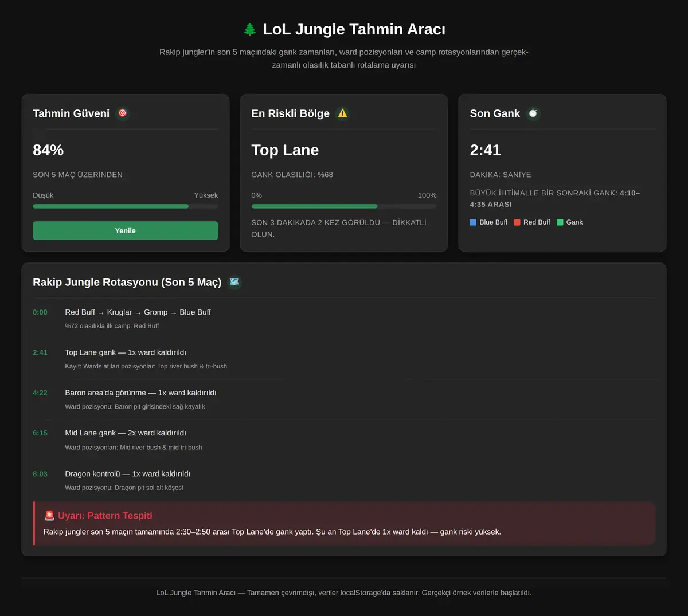Click the gank olasılığı progress bar
The image size is (688, 616).
pos(344,206)
